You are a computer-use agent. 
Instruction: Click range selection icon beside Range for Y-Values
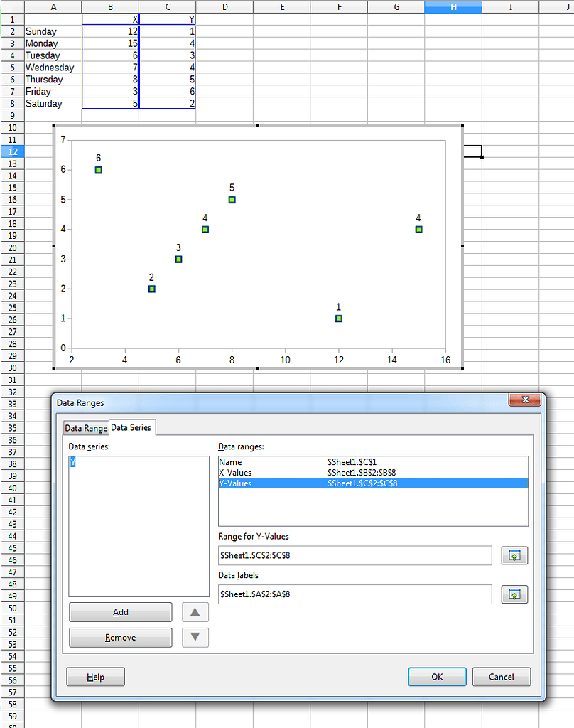[514, 555]
